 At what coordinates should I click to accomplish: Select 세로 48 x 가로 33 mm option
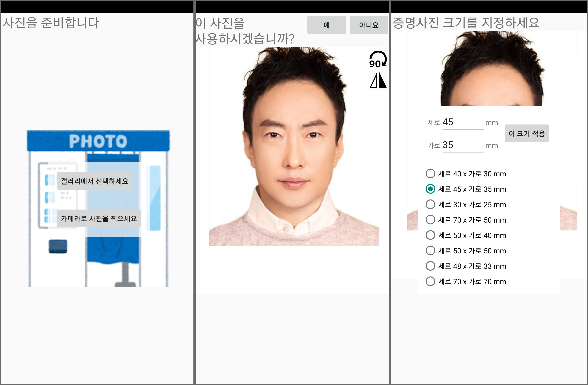tap(466, 266)
